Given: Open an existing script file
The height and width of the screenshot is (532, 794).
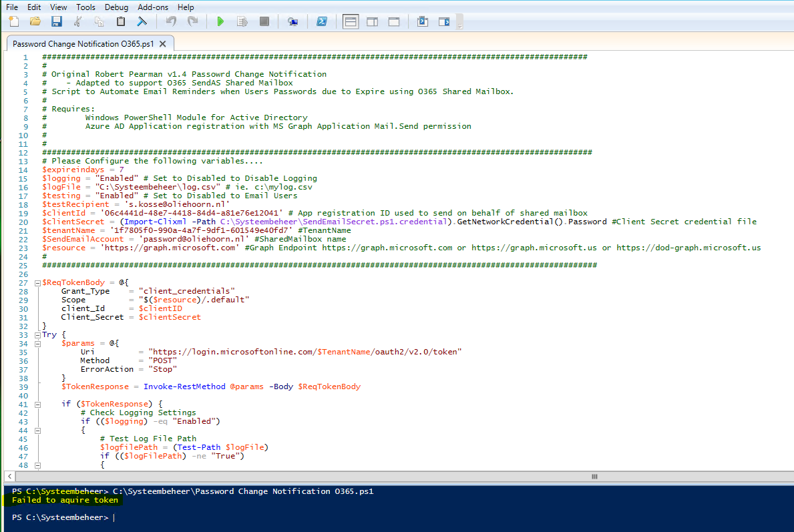Looking at the screenshot, I should pyautogui.click(x=35, y=21).
